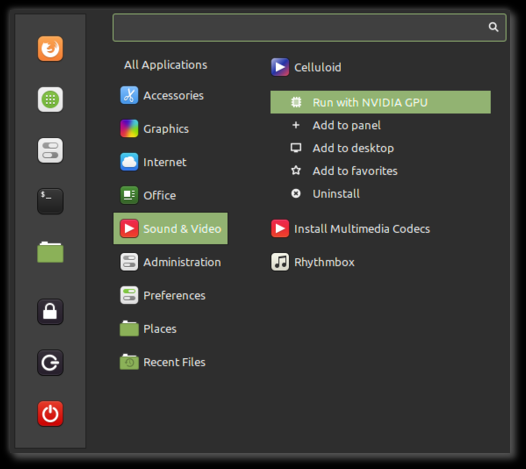Open the Preferences category label
Viewport: 526px width, 469px height.
pos(174,295)
